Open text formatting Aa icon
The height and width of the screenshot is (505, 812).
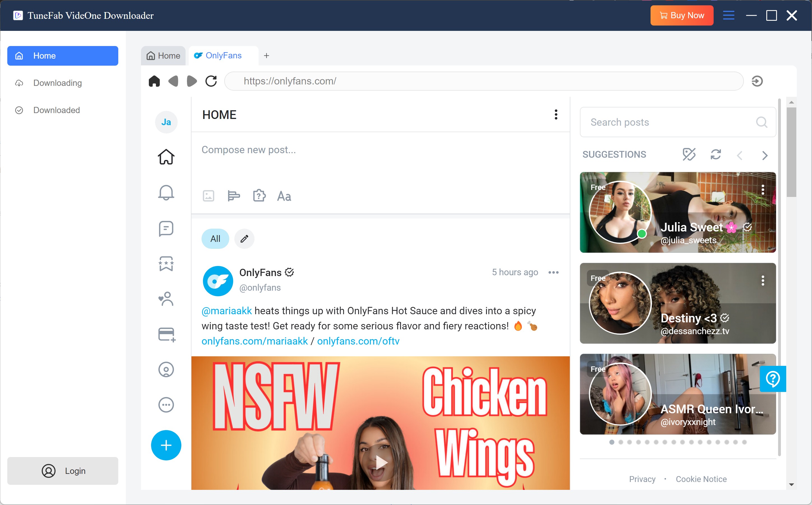coord(284,196)
